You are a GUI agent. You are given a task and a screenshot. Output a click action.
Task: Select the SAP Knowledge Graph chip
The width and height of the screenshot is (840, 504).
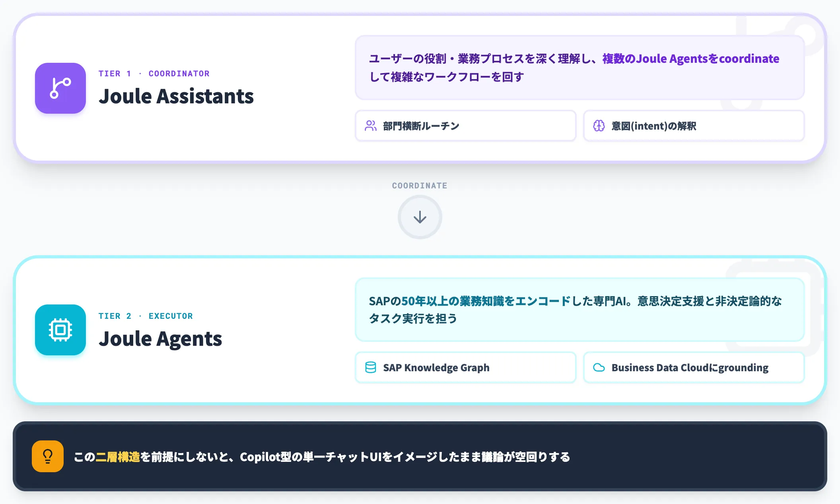[x=465, y=367]
